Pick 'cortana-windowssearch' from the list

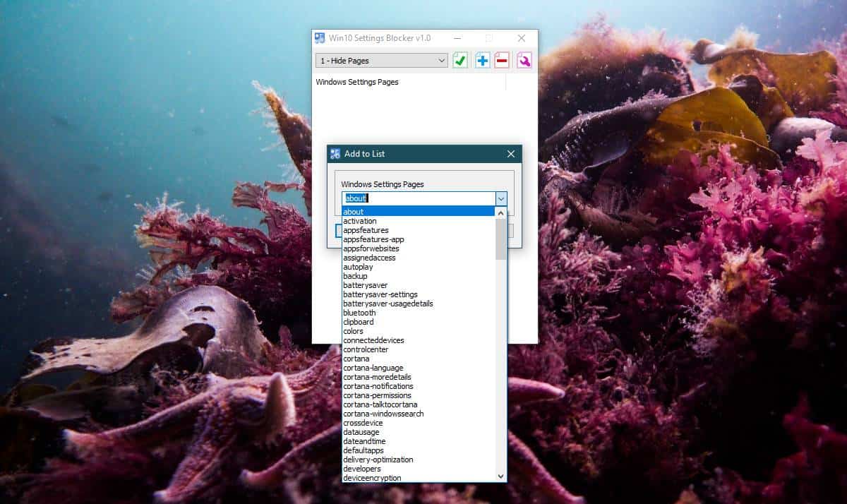coord(419,414)
